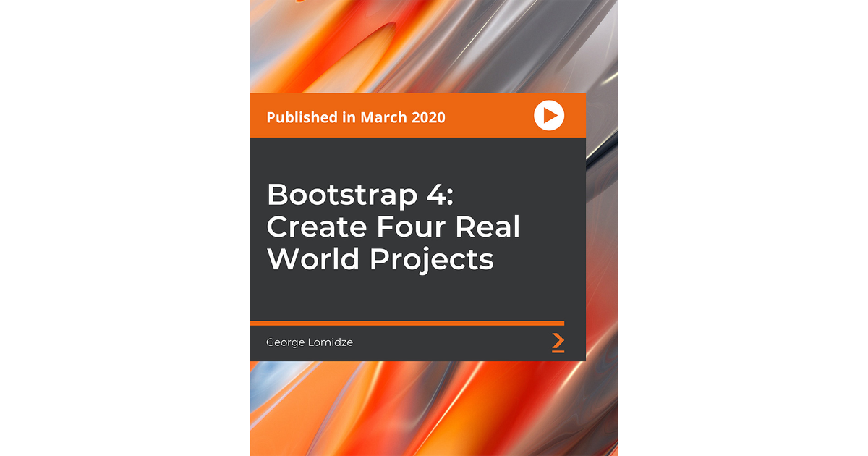868x456 pixels.
Task: Click the year '2020' in the banner
Action: coord(429,117)
